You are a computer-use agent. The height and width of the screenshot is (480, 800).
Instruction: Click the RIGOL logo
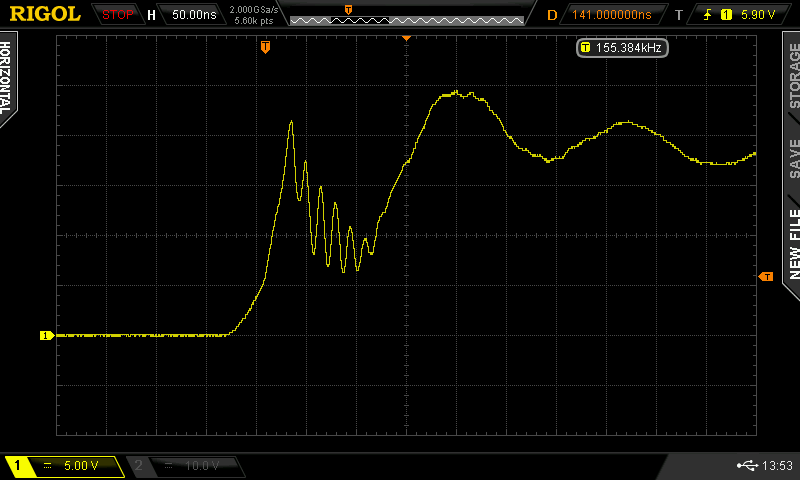pos(45,14)
